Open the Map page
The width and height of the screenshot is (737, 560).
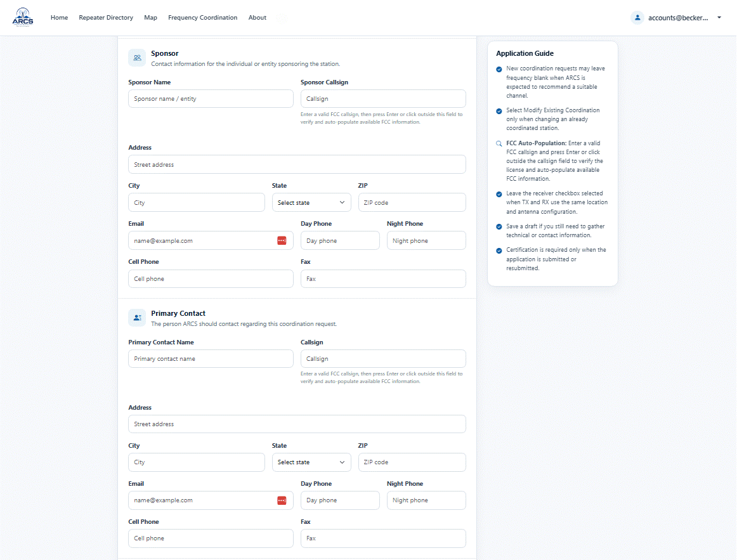point(150,18)
